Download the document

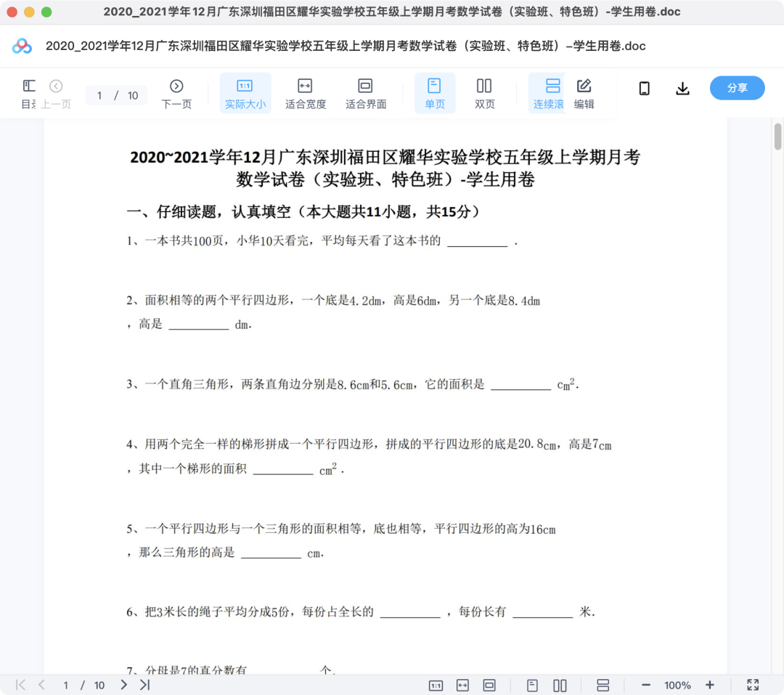682,89
